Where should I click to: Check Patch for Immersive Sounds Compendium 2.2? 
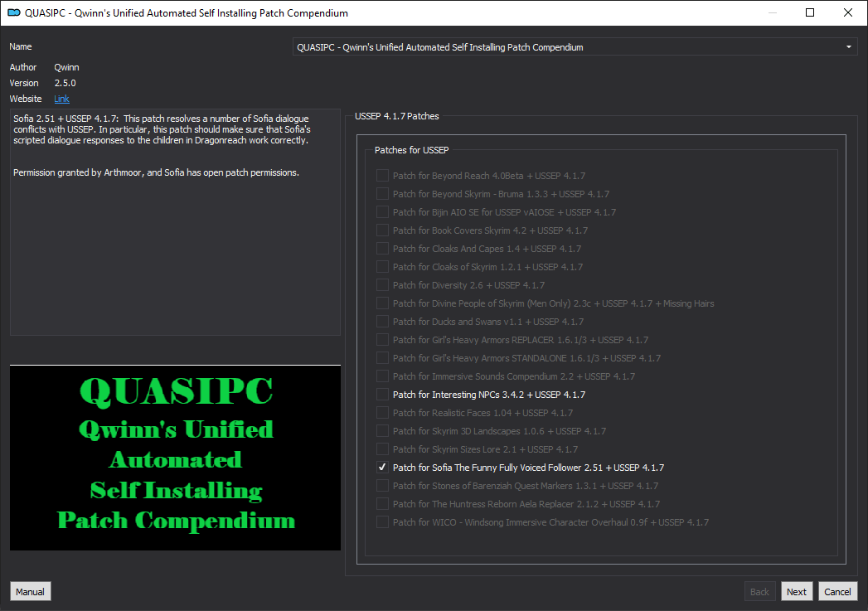(382, 376)
